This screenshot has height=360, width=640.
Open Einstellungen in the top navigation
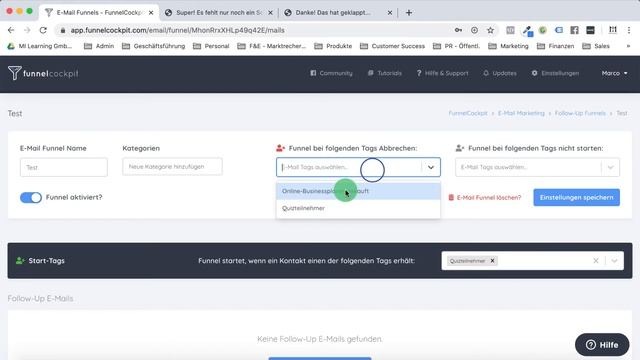click(555, 73)
